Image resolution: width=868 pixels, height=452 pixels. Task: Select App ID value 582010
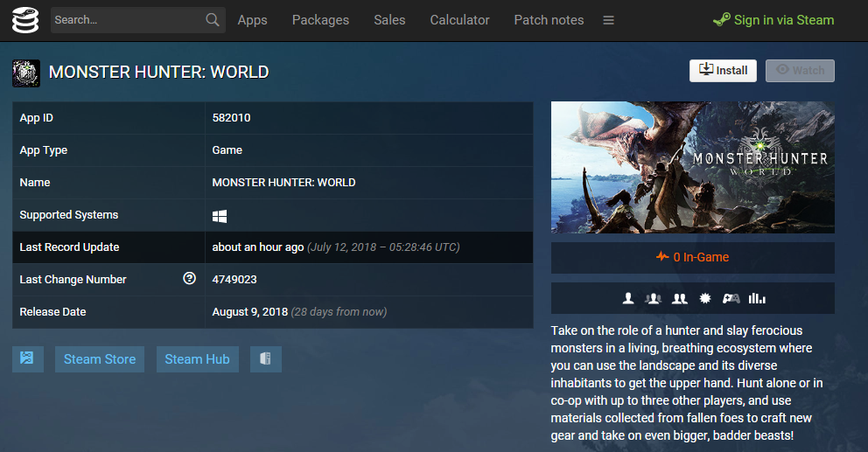[231, 118]
